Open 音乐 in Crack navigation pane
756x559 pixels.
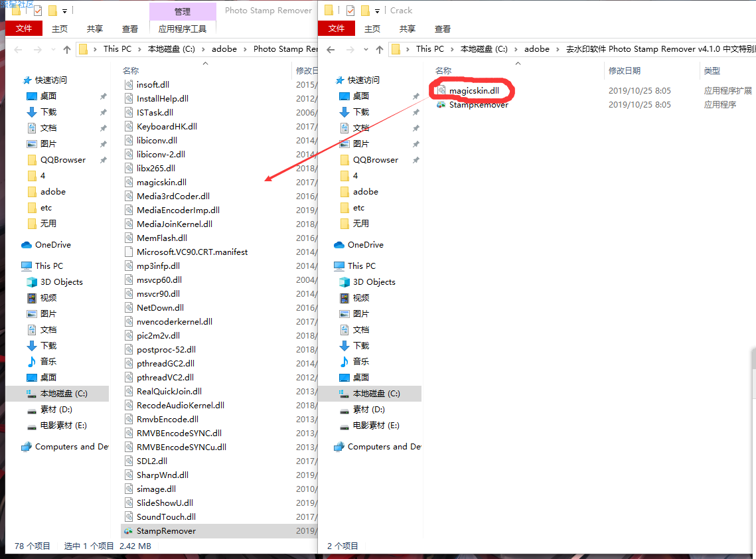coord(360,361)
